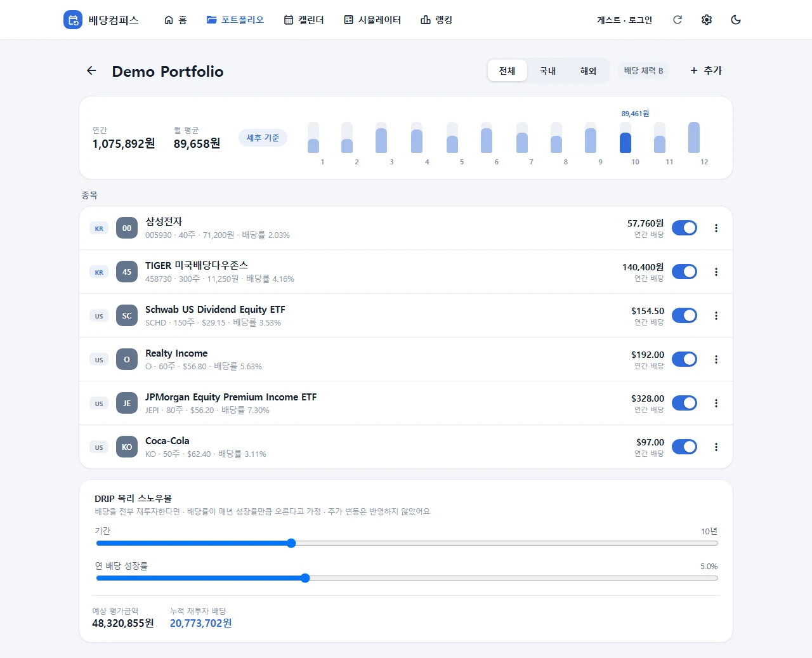Image resolution: width=812 pixels, height=658 pixels.
Task: Select the 해외 filter tab
Action: [x=589, y=70]
